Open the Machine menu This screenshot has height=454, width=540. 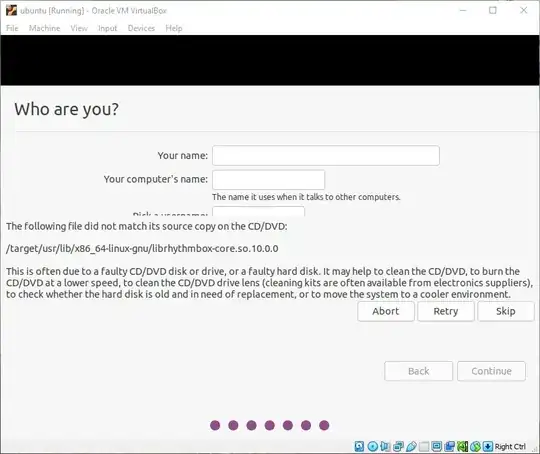44,28
